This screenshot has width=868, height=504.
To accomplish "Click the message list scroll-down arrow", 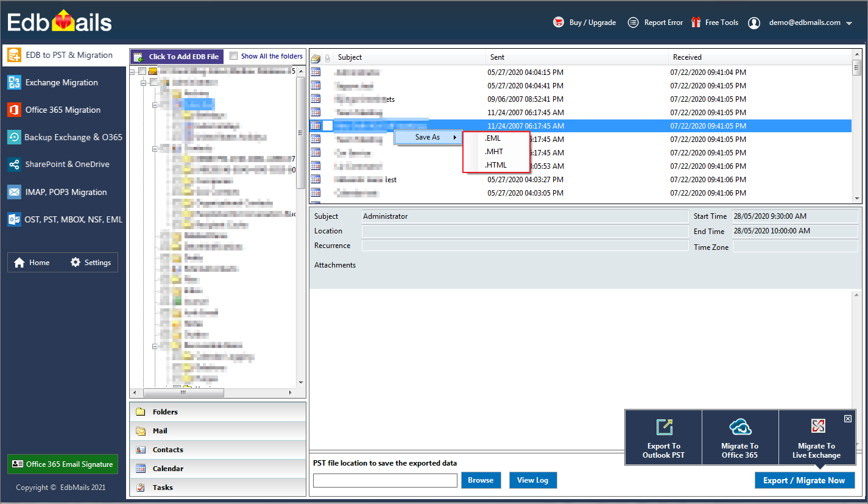I will coord(857,199).
